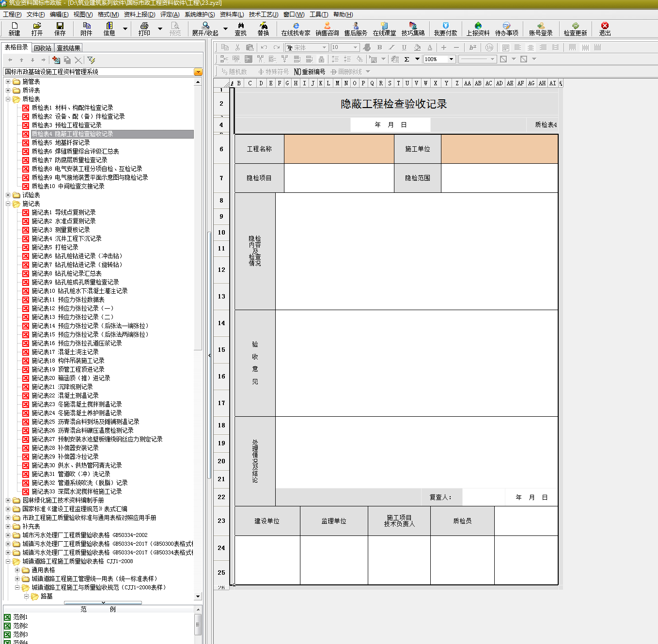Click column header AA in spreadsheet
Viewport: 658px width, 644px height.
tap(468, 83)
